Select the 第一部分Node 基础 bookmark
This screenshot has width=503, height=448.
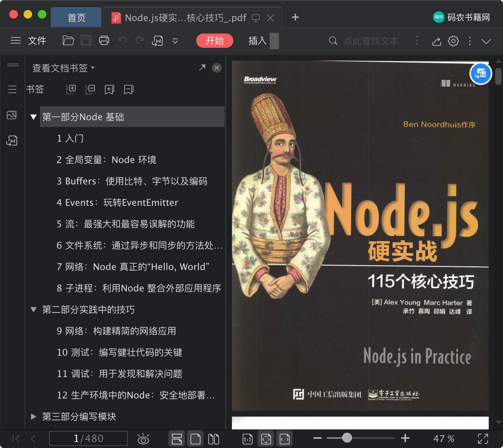[x=132, y=117]
